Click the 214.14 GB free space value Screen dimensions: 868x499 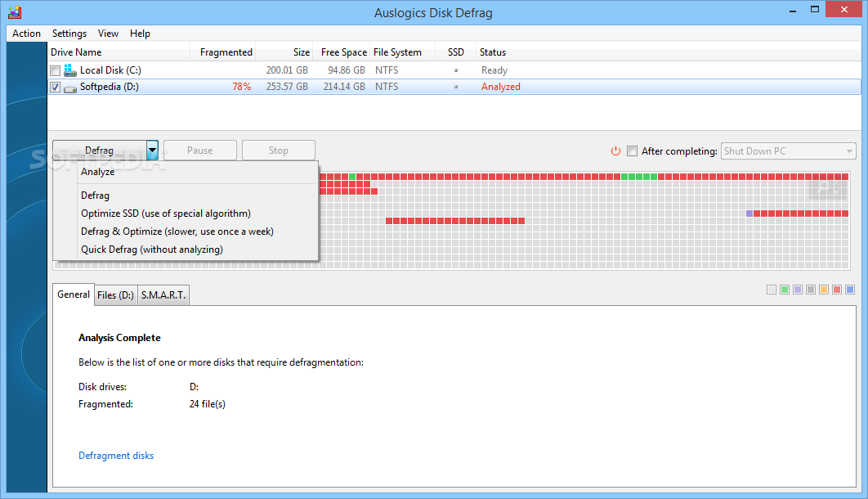[x=344, y=87]
